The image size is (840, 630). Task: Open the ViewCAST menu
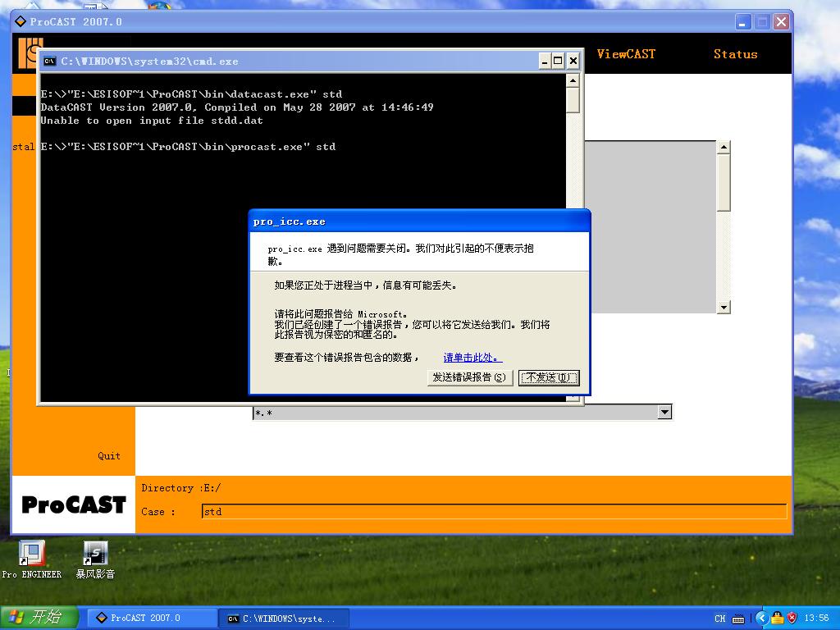[x=626, y=54]
